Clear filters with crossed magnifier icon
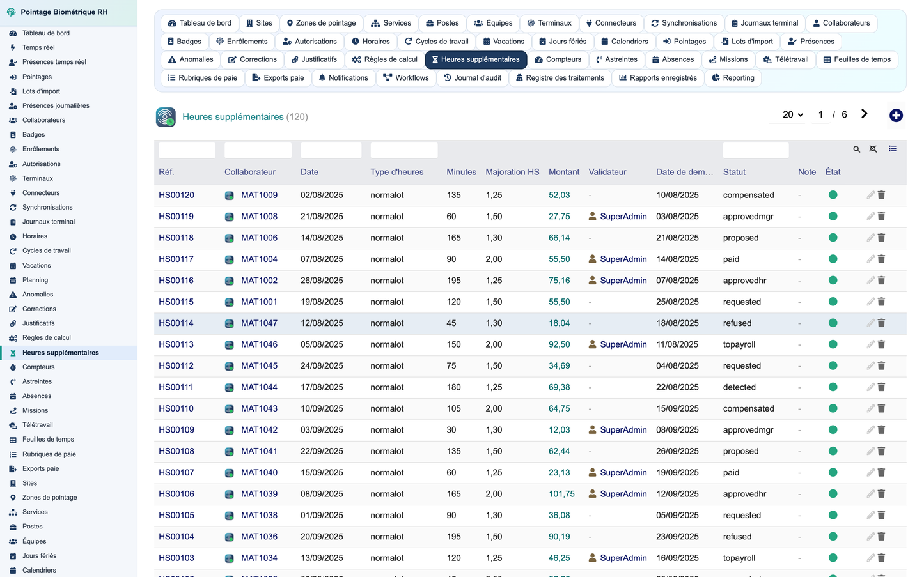924x577 pixels. [x=873, y=149]
